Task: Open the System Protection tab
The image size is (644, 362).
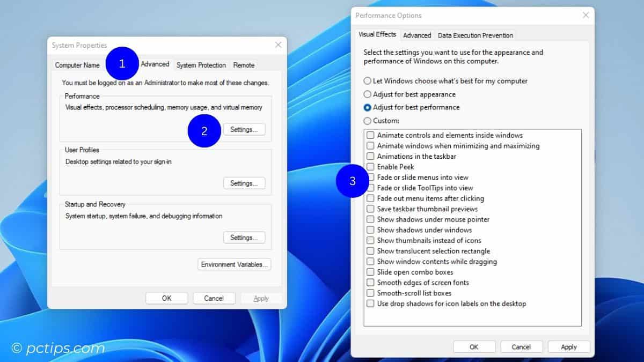Action: [201, 65]
